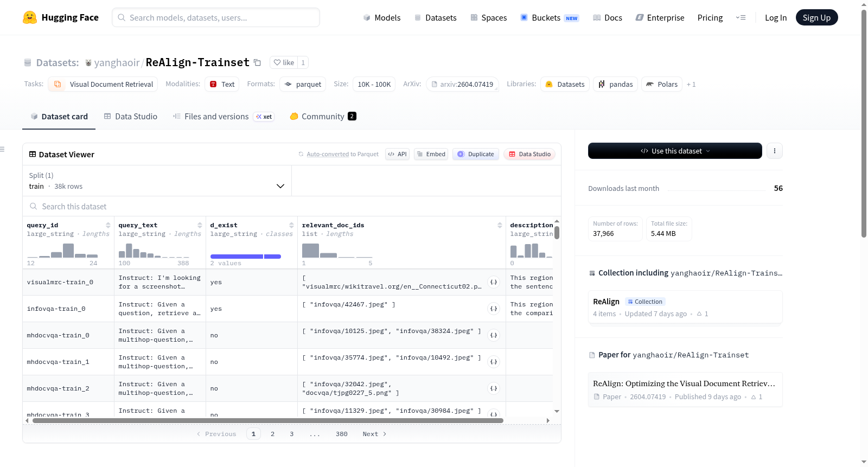The width and height of the screenshot is (868, 467).
Task: Open Enterprise in the top navigation
Action: (660, 17)
